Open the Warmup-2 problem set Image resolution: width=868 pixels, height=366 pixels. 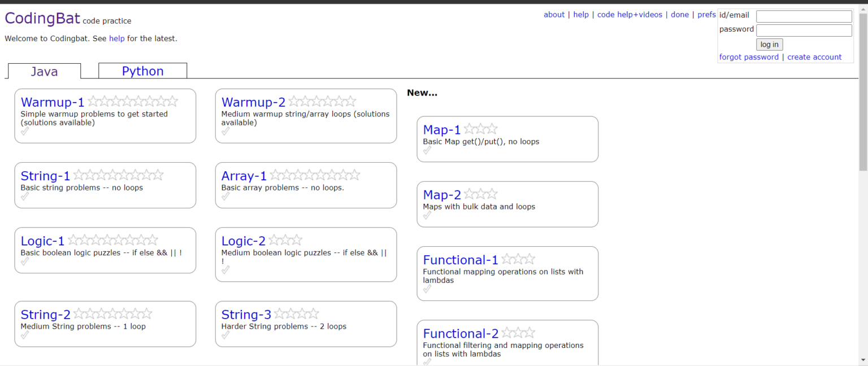coord(254,102)
